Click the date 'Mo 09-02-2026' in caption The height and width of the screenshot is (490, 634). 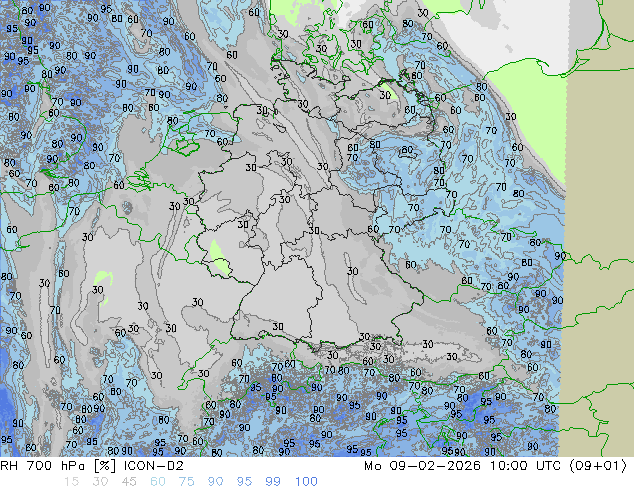click(x=422, y=466)
